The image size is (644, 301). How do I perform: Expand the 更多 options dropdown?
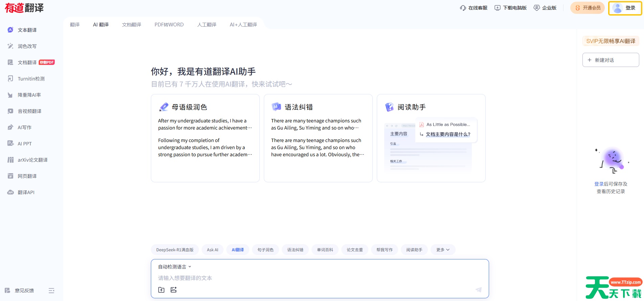pos(443,250)
